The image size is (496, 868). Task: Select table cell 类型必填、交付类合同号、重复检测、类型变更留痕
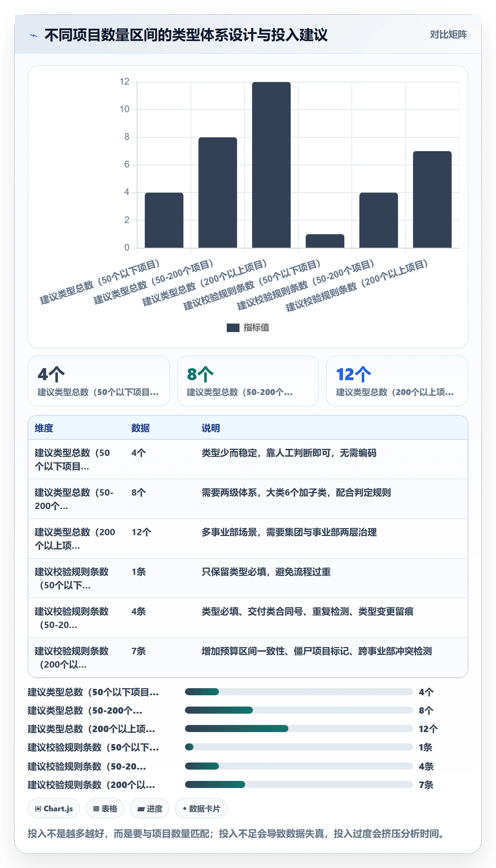coord(308,611)
